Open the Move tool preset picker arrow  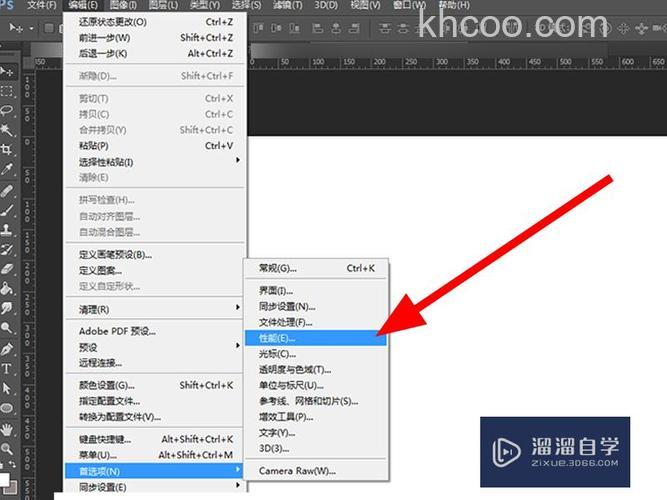click(31, 29)
